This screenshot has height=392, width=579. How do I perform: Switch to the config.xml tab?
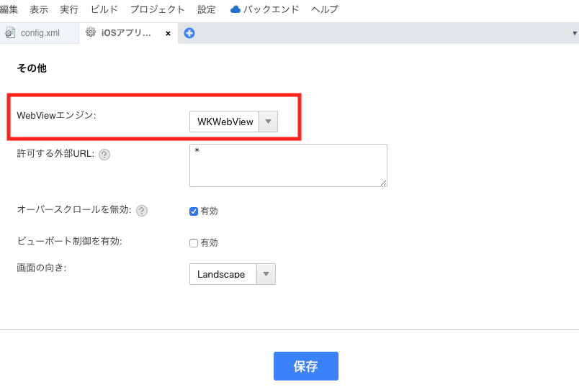39,33
